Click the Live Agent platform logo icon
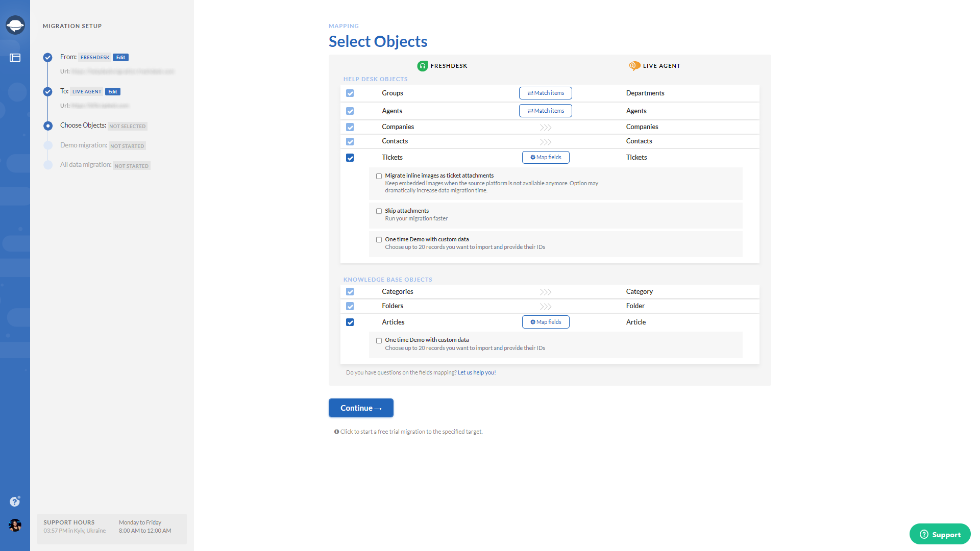 pos(634,66)
